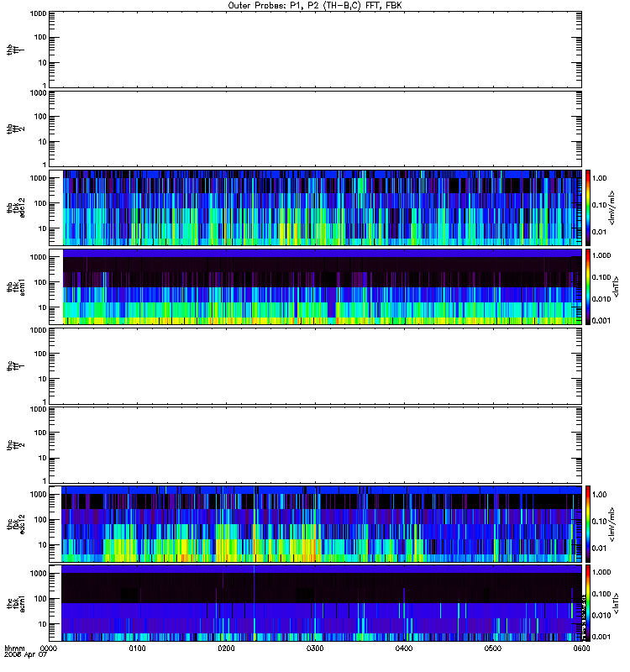Click the thb edc12 mV/m color bar
630x672 pixels.
[588, 207]
